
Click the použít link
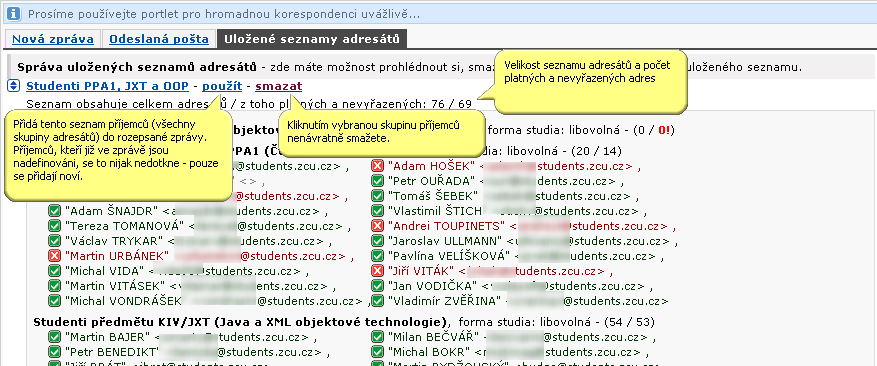click(x=222, y=86)
